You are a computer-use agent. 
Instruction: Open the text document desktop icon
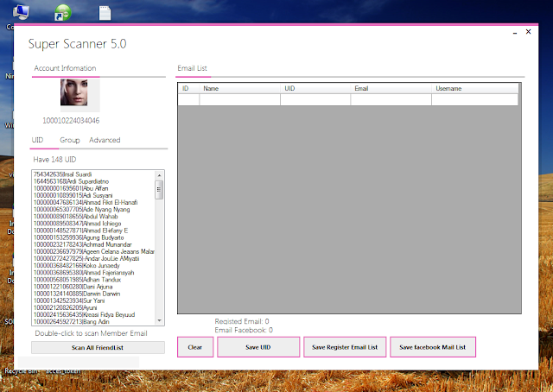[105, 13]
